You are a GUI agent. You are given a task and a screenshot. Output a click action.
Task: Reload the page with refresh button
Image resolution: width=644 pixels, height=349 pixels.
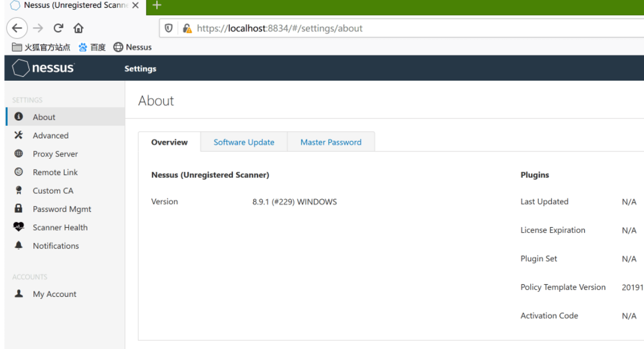click(58, 28)
